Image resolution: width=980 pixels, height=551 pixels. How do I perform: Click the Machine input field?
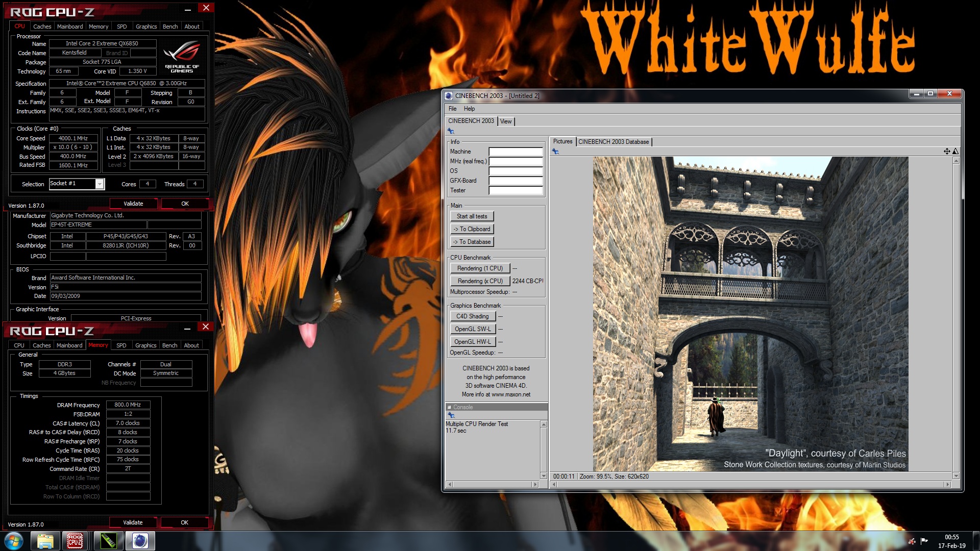[516, 152]
